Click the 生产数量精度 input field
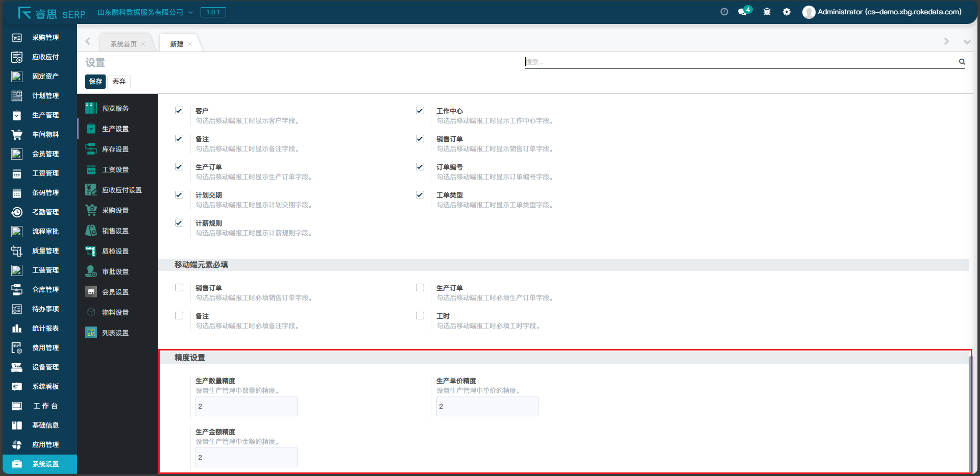 [x=246, y=406]
